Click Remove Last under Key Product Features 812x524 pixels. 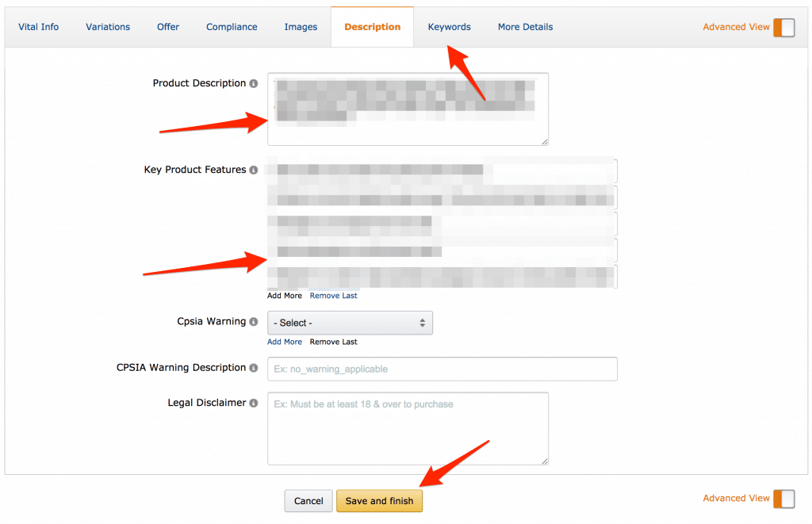pos(333,296)
